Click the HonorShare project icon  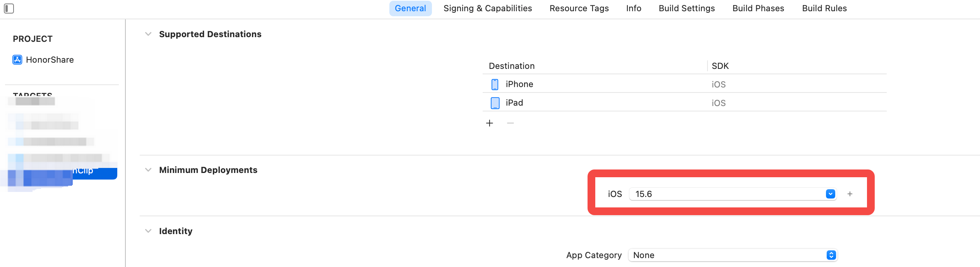point(17,60)
